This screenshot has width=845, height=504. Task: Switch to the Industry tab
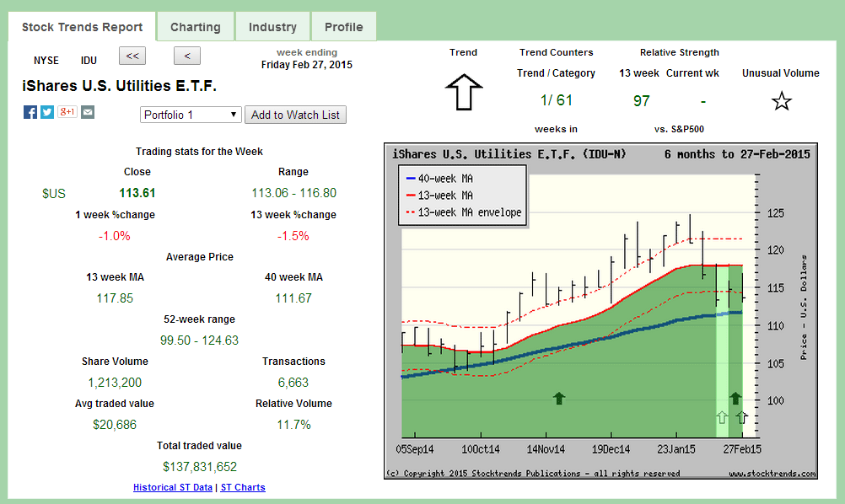(x=272, y=27)
